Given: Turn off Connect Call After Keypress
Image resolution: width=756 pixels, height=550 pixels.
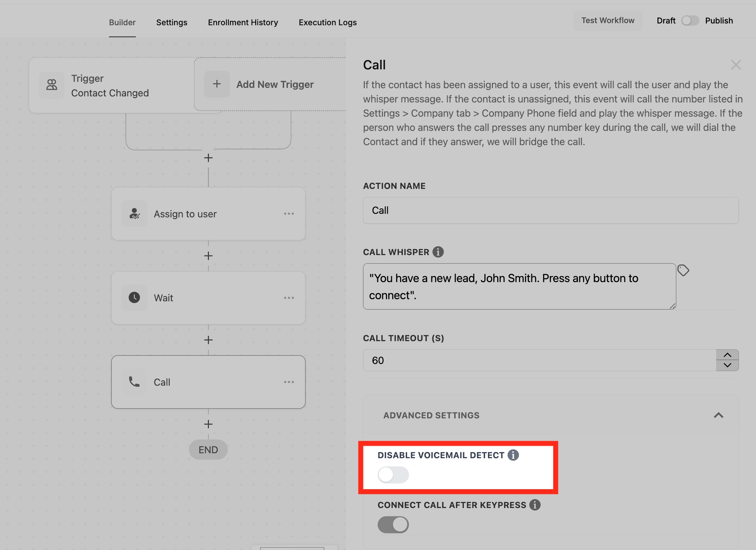Looking at the screenshot, I should (x=393, y=525).
